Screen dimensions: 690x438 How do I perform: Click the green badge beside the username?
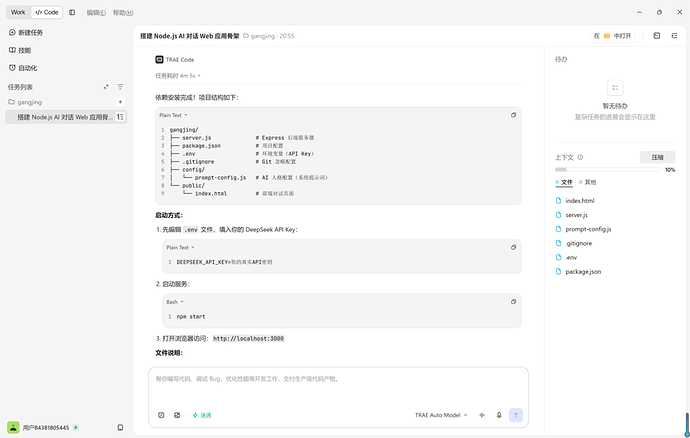tap(76, 427)
